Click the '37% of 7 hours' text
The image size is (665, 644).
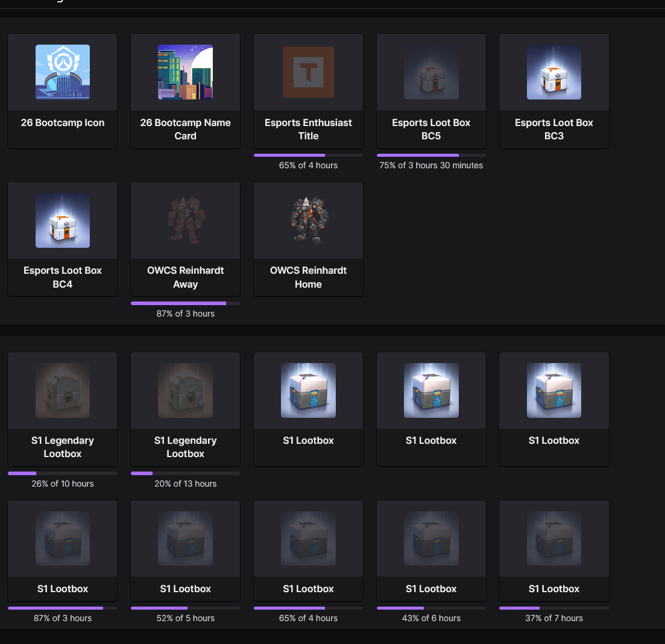(x=554, y=618)
